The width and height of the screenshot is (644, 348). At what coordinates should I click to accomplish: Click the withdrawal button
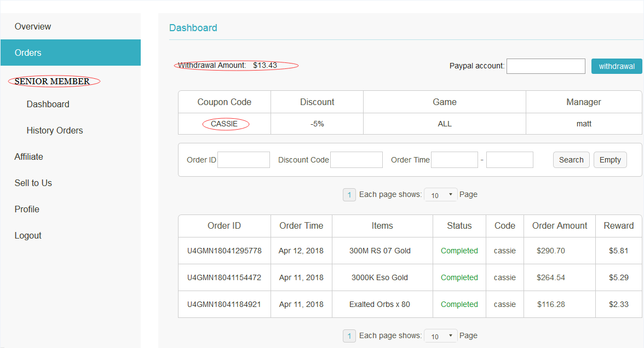[617, 66]
